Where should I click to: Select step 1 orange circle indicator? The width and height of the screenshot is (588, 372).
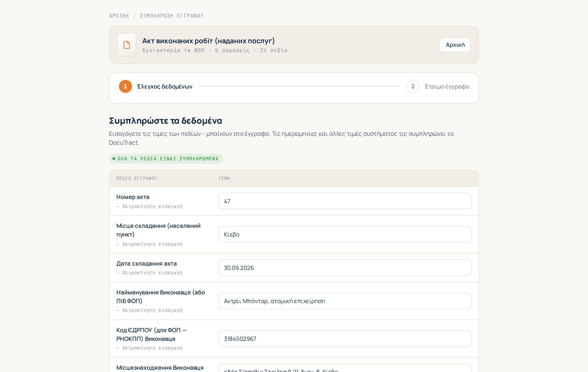[125, 86]
